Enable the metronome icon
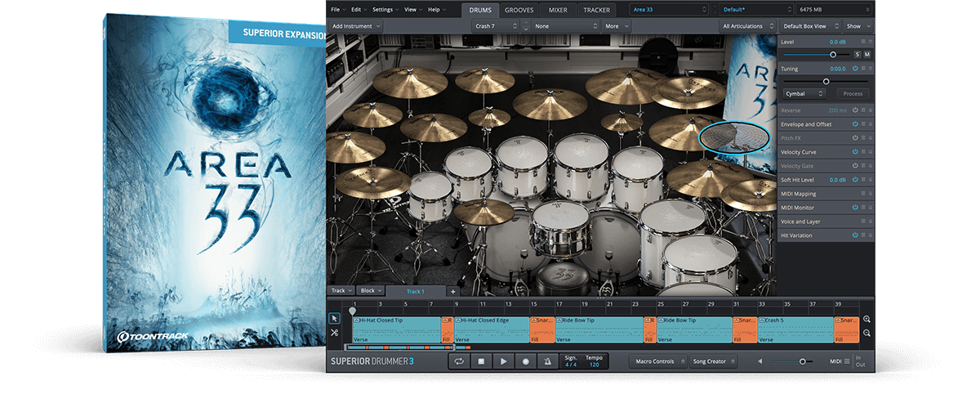Image resolution: width=980 pixels, height=399 pixels. [x=548, y=361]
